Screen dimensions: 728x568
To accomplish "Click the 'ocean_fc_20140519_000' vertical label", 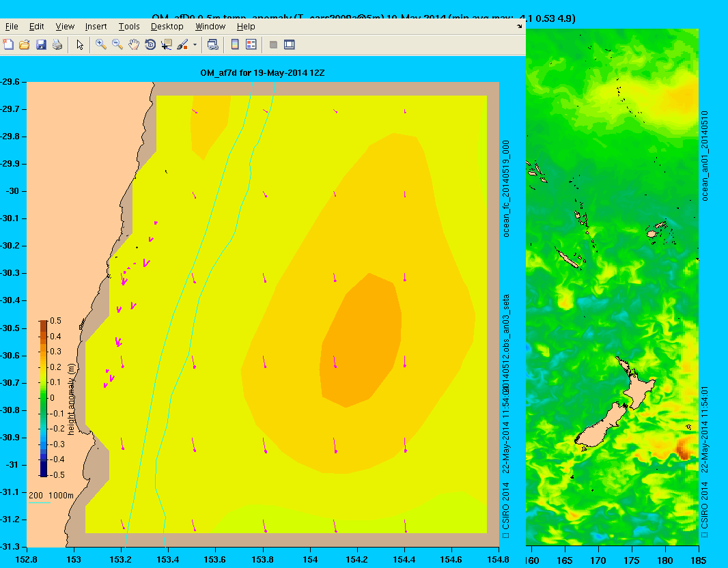I will (x=506, y=188).
